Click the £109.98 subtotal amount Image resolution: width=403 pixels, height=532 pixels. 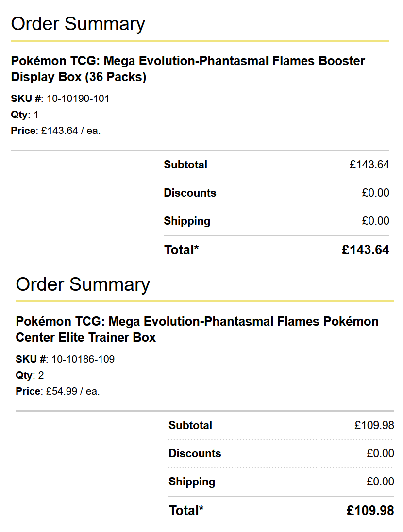374,426
